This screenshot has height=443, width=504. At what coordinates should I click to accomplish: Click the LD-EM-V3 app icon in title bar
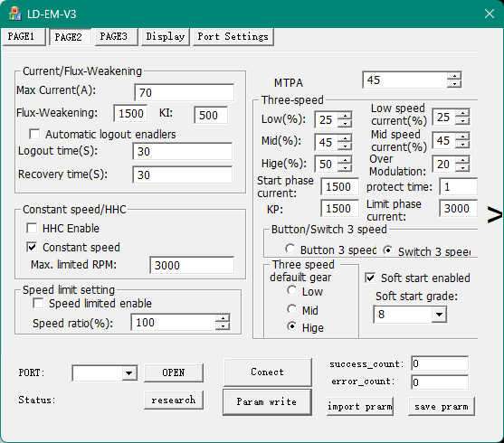pyautogui.click(x=14, y=14)
